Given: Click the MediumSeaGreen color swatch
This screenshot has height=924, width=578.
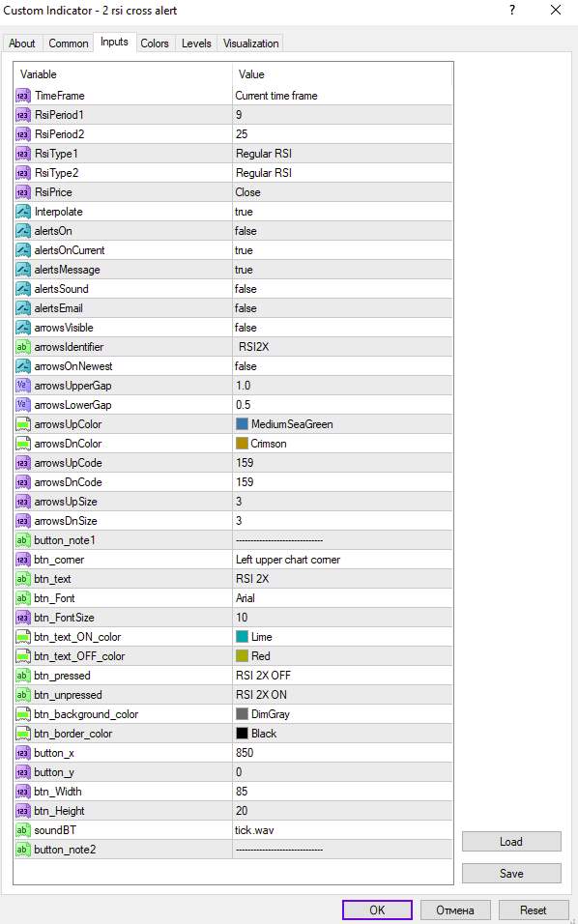Looking at the screenshot, I should [x=243, y=424].
